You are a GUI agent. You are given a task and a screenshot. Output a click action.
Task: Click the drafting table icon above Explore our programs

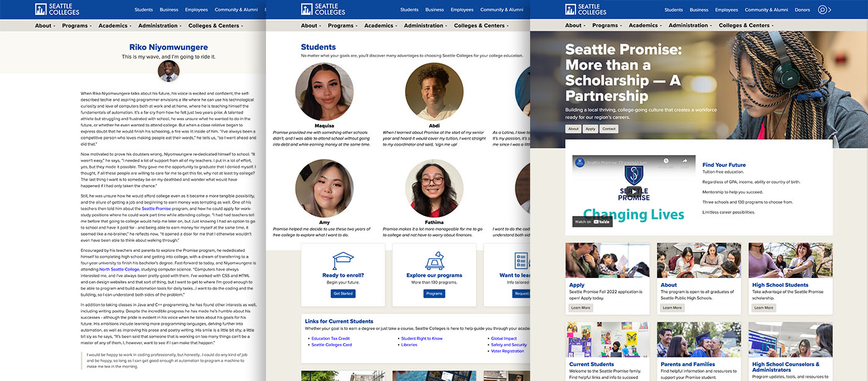434,260
